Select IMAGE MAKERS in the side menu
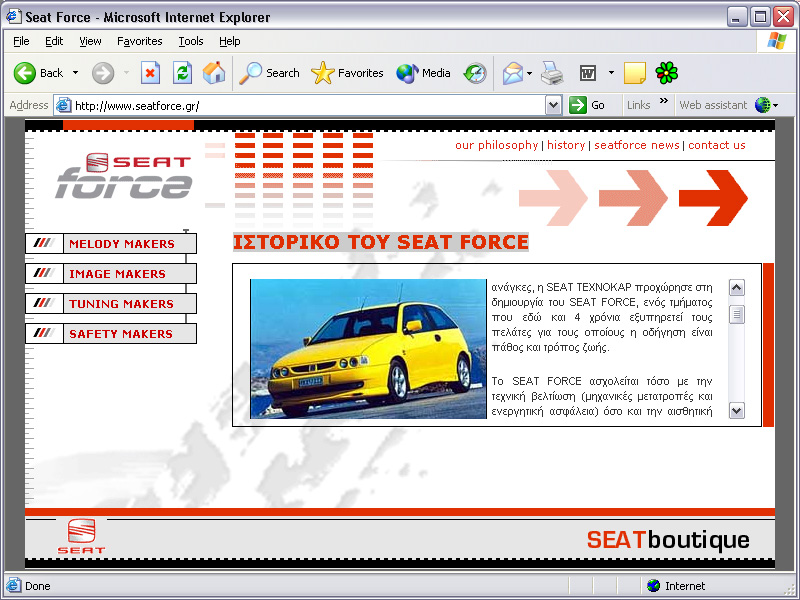 click(x=111, y=273)
